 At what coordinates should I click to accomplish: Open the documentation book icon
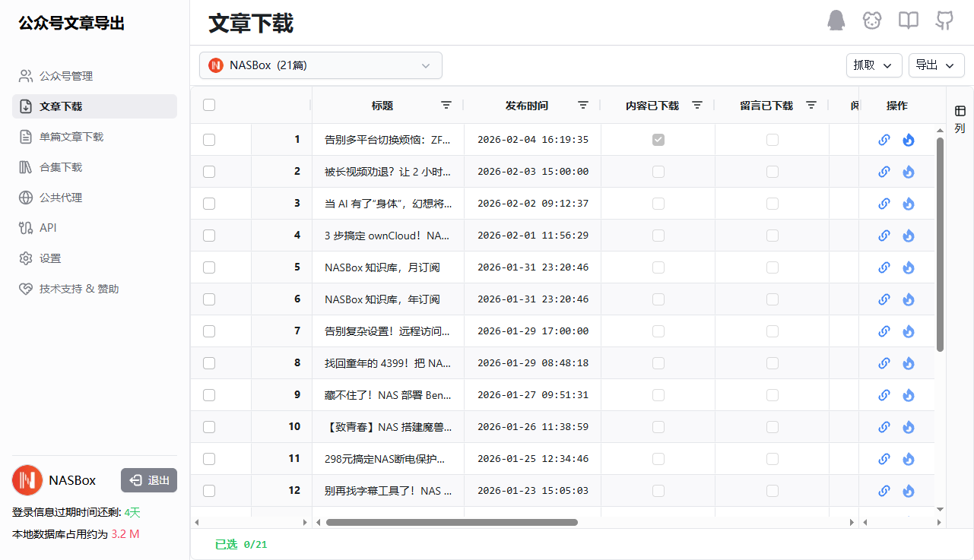(909, 21)
